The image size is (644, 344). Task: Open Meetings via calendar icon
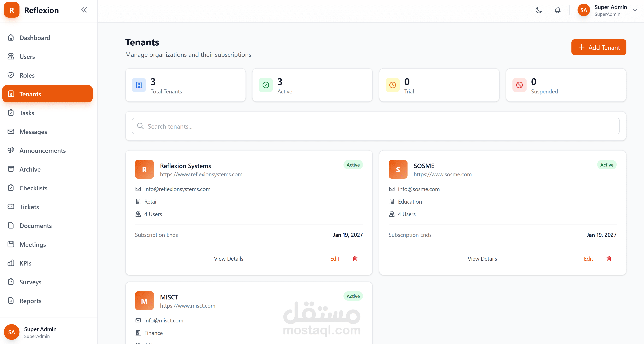click(11, 244)
